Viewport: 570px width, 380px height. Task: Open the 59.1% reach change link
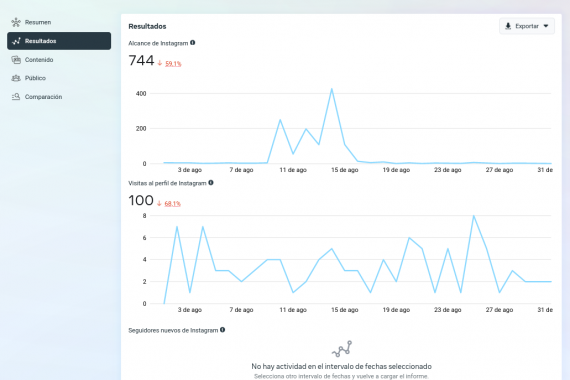[x=173, y=64]
